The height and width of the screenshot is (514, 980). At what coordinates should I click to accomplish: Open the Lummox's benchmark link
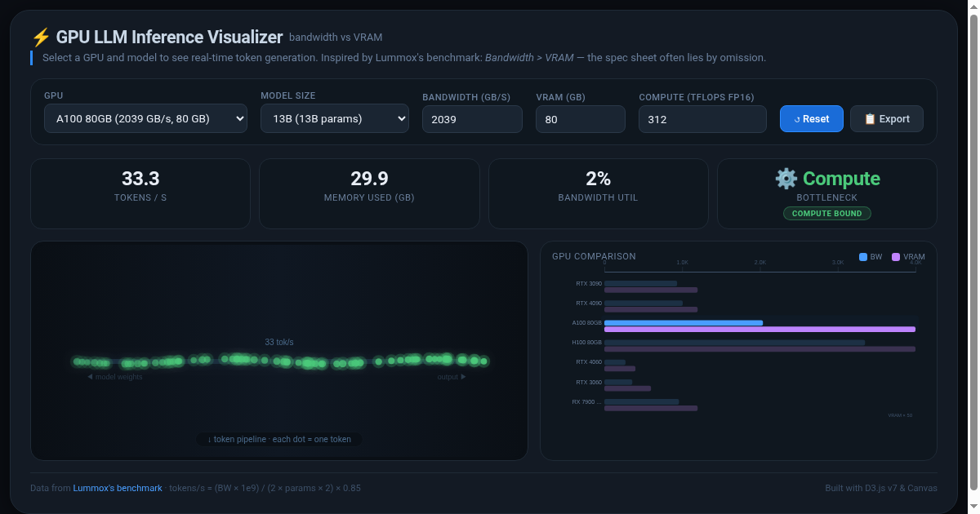coord(118,488)
